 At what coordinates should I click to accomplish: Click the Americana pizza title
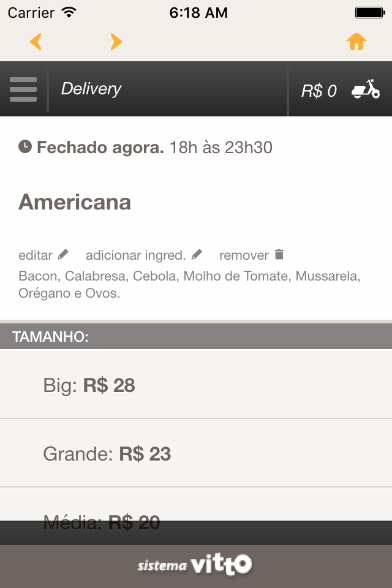point(75,202)
